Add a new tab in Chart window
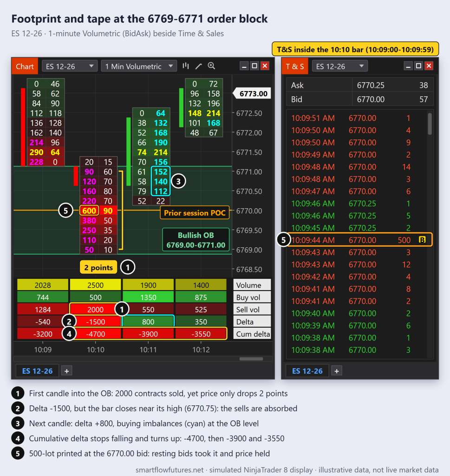The width and height of the screenshot is (450, 476). [67, 371]
